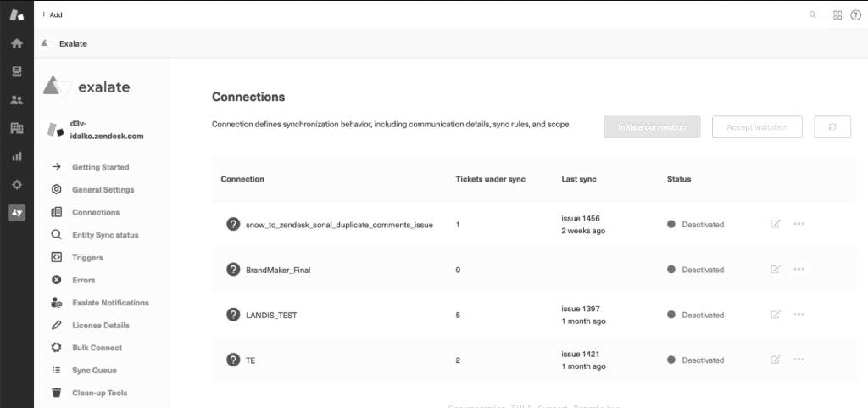Open Entity Sync status menu item
868x408 pixels.
coord(104,235)
